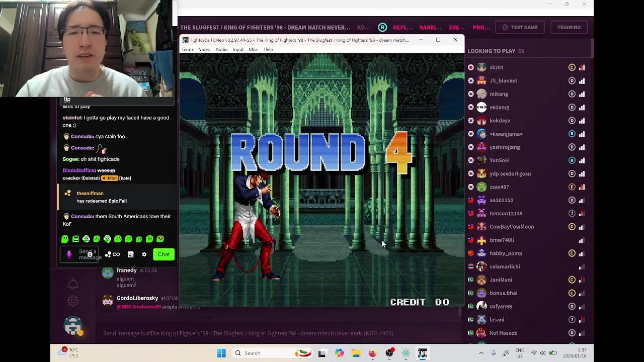Click the purple microphone icon in stream chat
Screen dimensions: 644x362
coord(69,254)
